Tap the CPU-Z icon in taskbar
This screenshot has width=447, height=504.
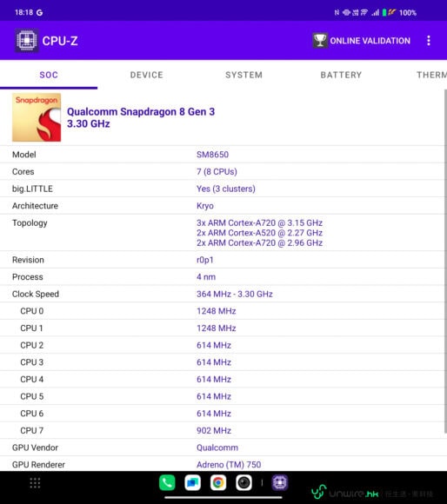coord(280,482)
